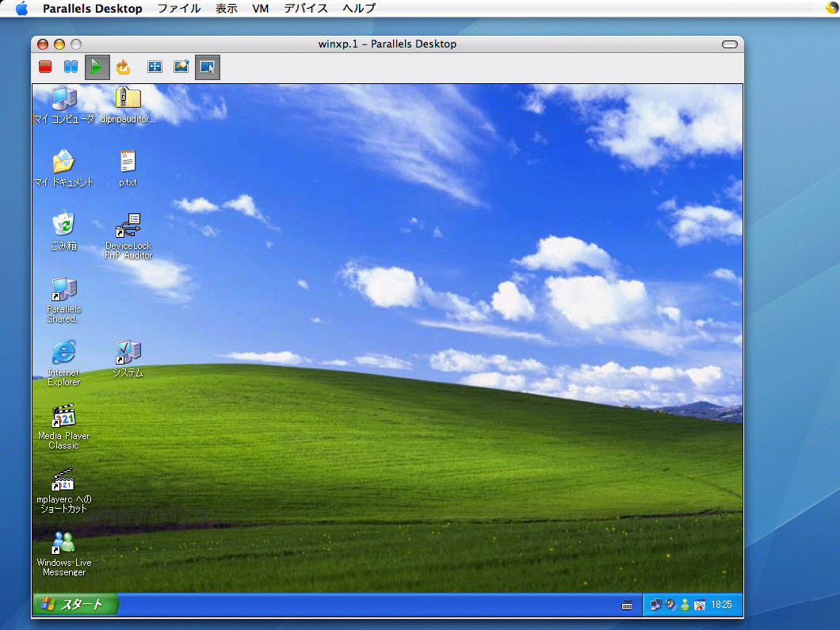Click the network connection tray icon

655,605
